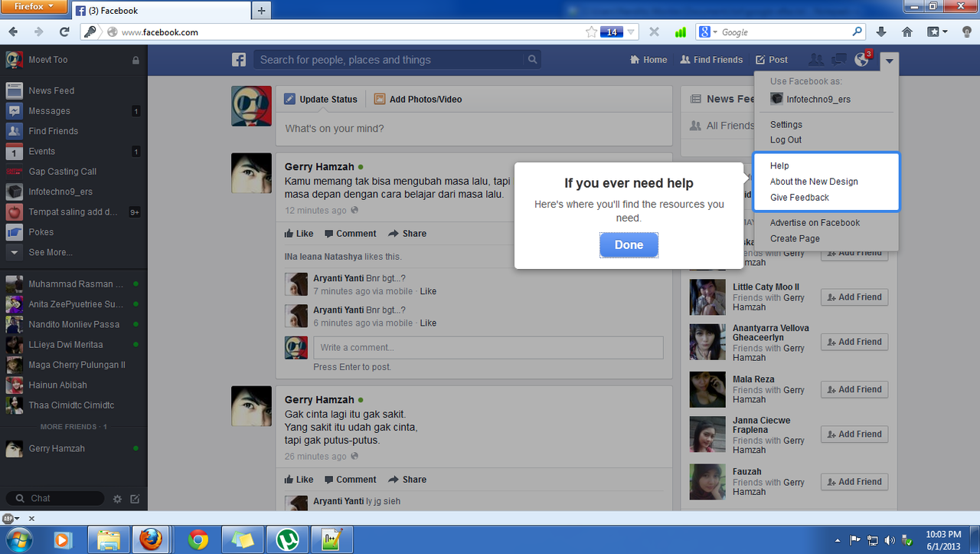The width and height of the screenshot is (980, 554).
Task: Click Find Friends in the Facebook header
Action: pos(711,60)
